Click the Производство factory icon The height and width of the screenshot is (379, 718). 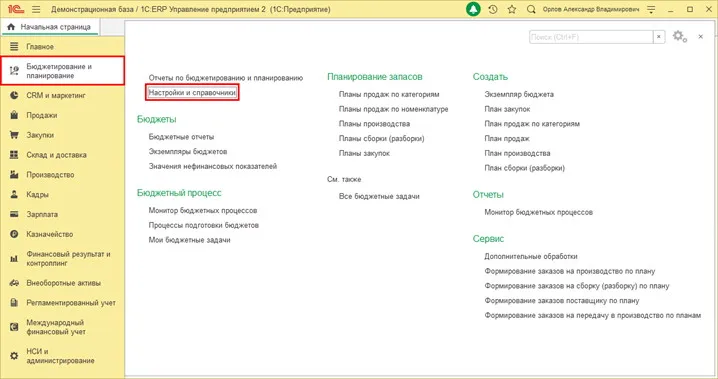coord(14,174)
